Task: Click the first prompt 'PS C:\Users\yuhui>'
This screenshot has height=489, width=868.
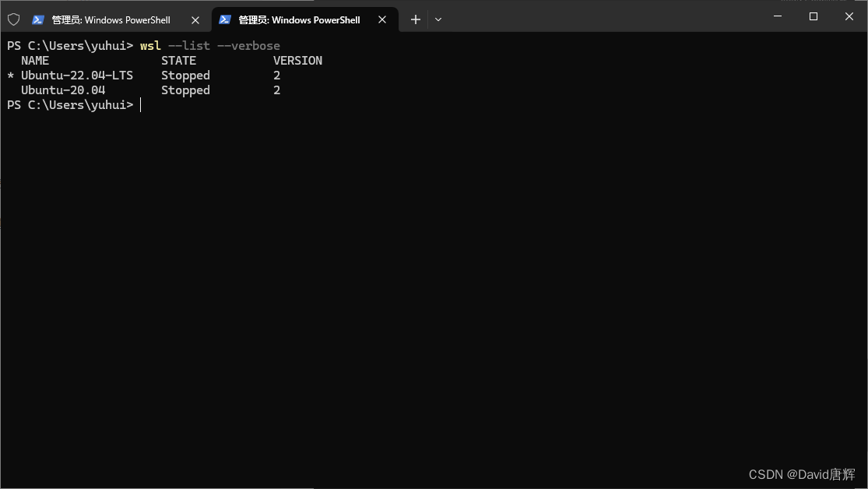Action: click(x=70, y=46)
